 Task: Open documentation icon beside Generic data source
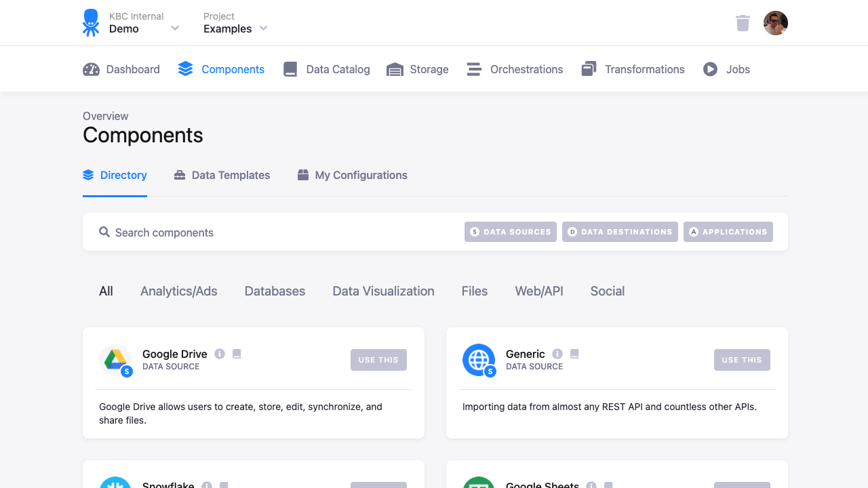(x=574, y=353)
